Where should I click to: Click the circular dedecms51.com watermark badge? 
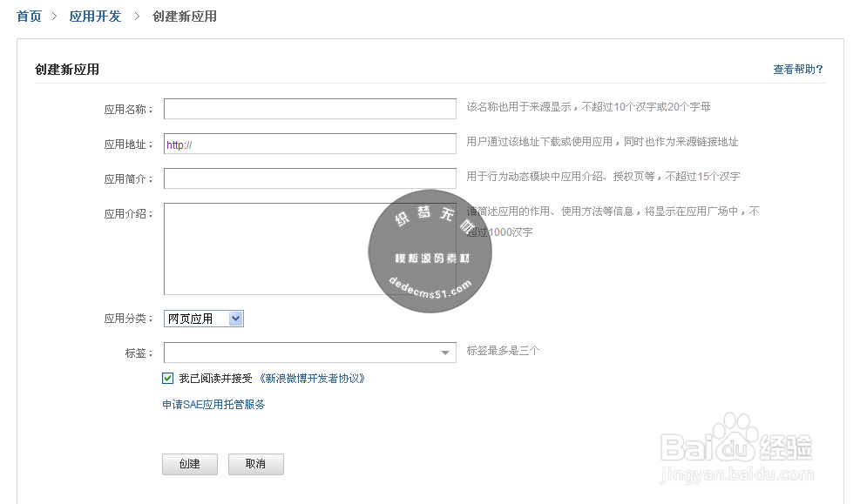(430, 251)
